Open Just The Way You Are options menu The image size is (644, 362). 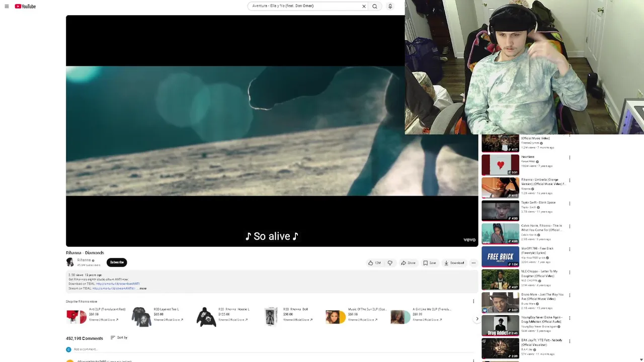570,295
